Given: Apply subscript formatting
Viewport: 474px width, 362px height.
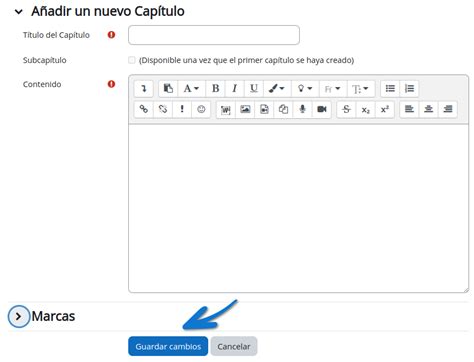Looking at the screenshot, I should tap(366, 109).
